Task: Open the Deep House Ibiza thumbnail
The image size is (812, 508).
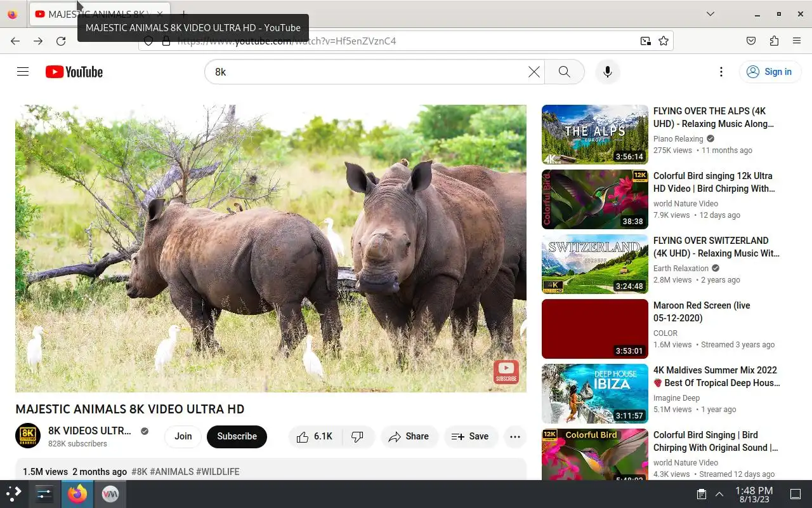Action: click(x=595, y=394)
